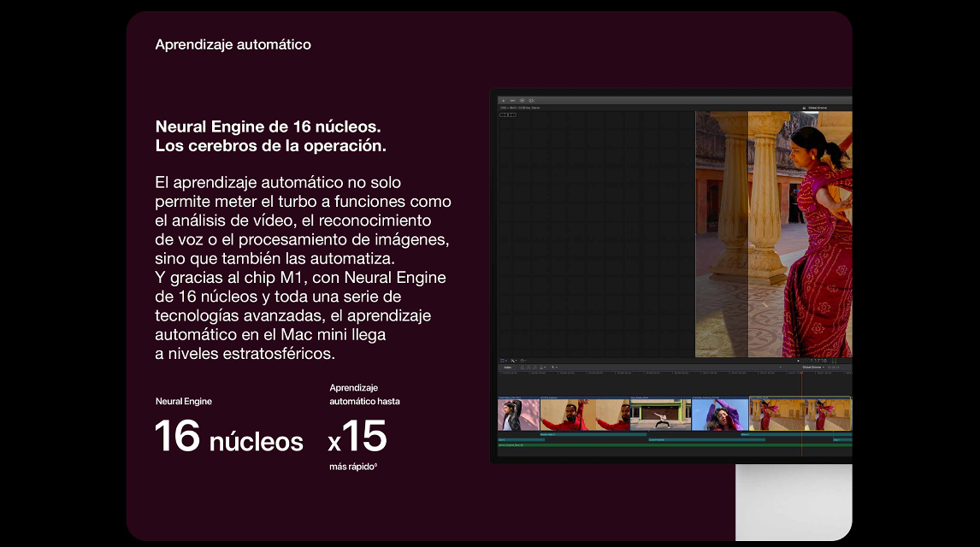
Task: Select the leftmost teal audio clip in the second audio row
Action: click(x=522, y=439)
